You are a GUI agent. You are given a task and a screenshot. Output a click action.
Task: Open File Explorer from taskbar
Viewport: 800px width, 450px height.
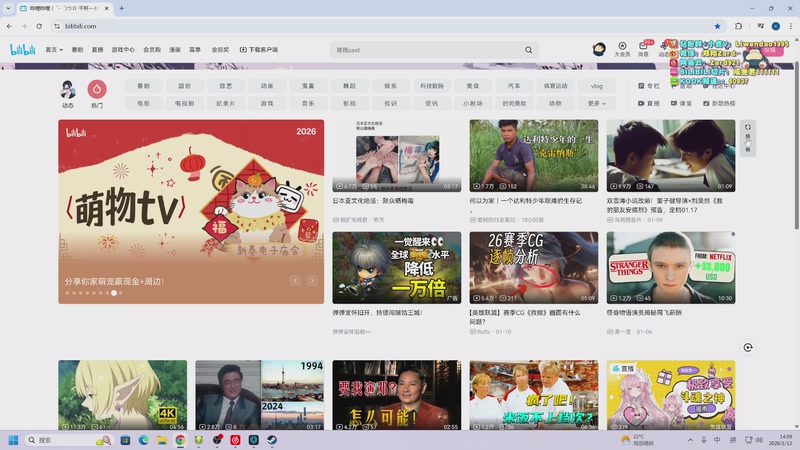(162, 440)
